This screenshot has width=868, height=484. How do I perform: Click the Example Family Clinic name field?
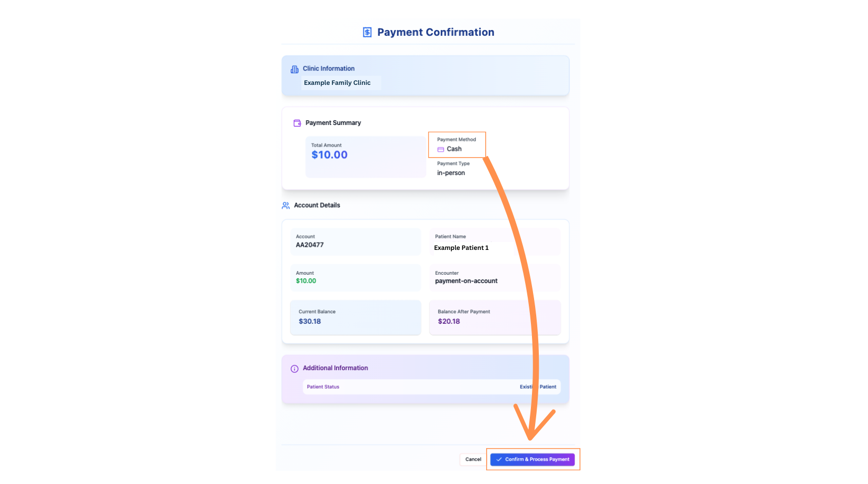[341, 82]
